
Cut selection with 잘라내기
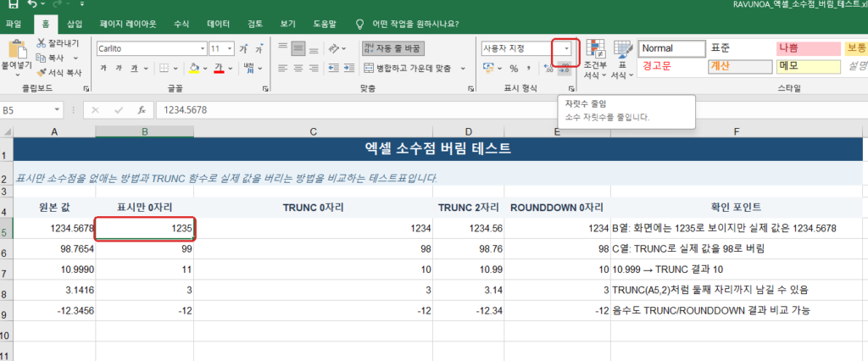[x=58, y=43]
